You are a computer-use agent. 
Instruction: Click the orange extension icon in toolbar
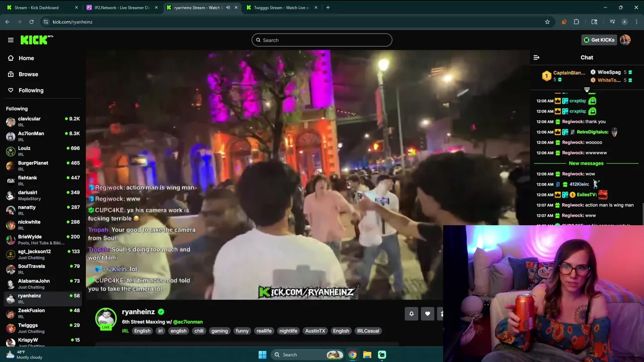564,22
